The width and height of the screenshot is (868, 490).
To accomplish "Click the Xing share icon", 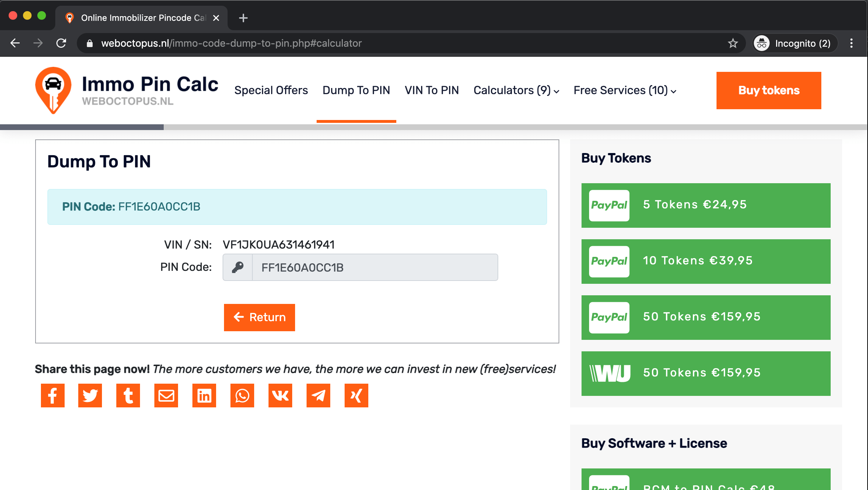I will [356, 396].
